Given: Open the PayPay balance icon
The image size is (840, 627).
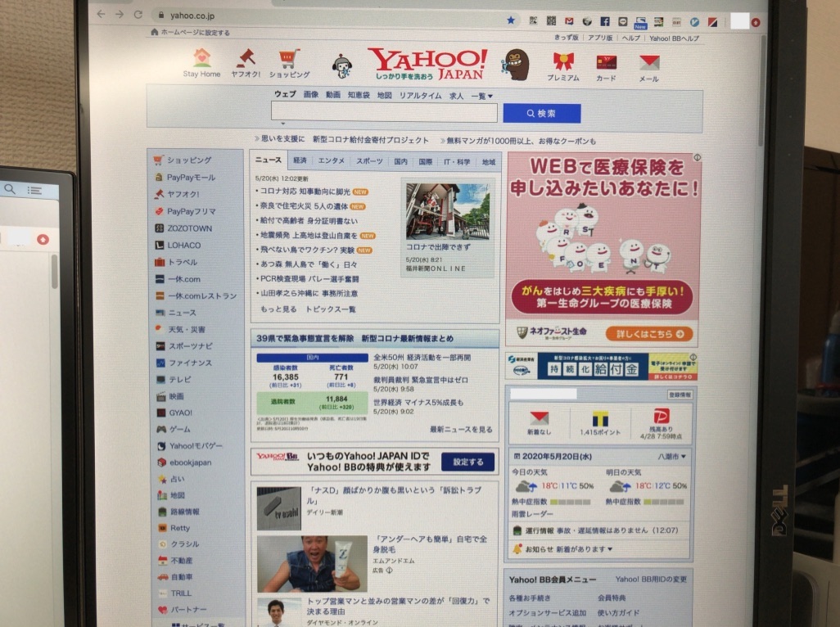Looking at the screenshot, I should [662, 416].
